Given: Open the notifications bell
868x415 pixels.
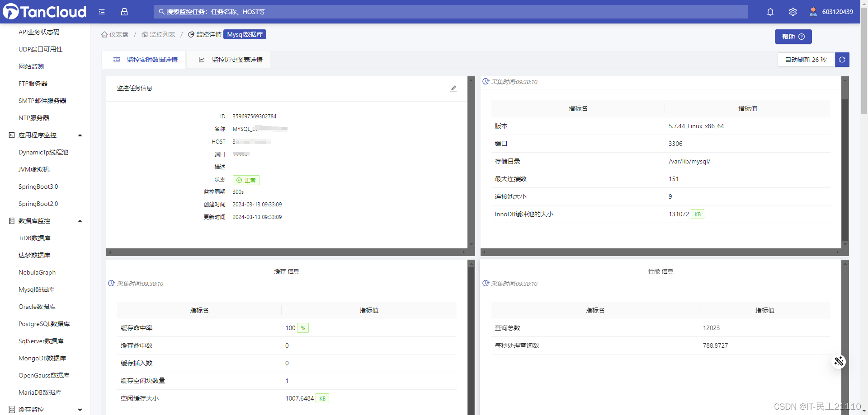Looking at the screenshot, I should coord(770,12).
